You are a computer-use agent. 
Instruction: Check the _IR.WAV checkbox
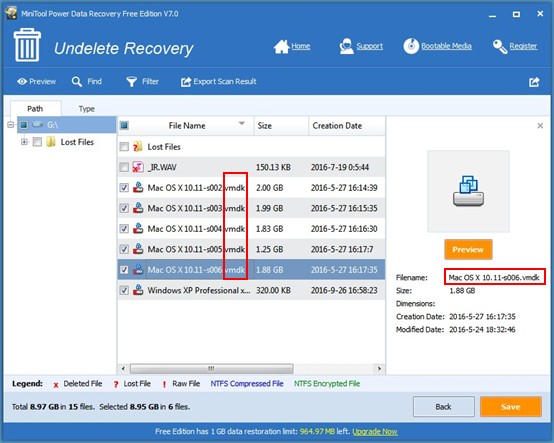124,167
